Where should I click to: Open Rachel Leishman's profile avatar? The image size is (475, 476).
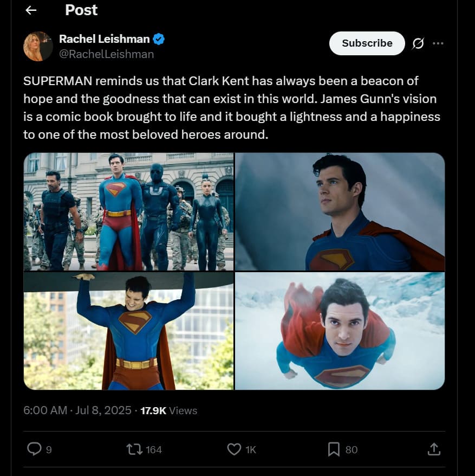(x=38, y=46)
